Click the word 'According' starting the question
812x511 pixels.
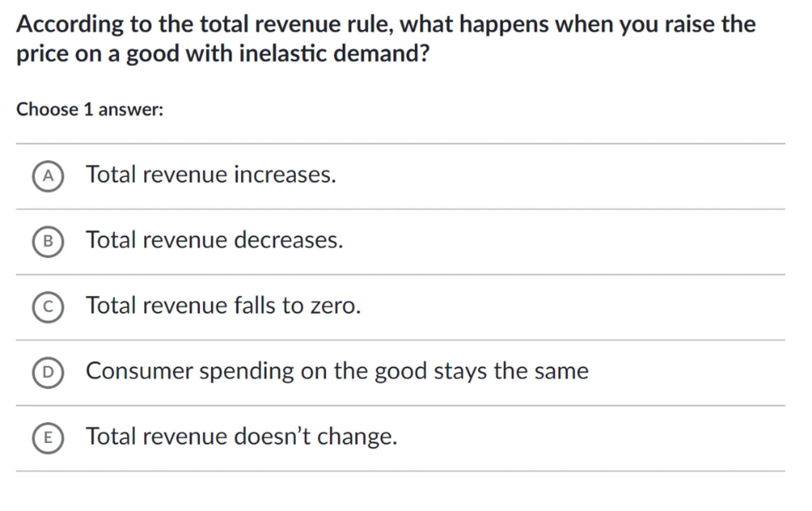(x=70, y=24)
